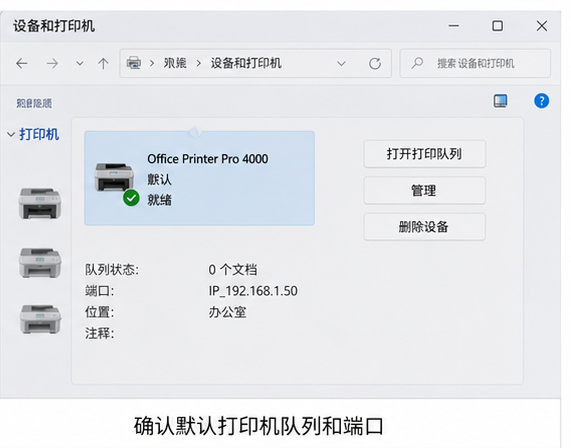Click the Office Printer Pro 4000 printer icon

pyautogui.click(x=114, y=177)
